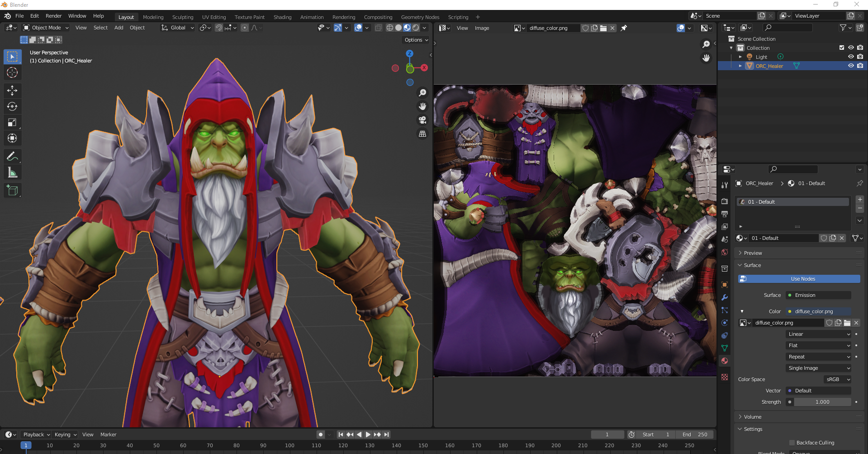Click the image editor zoom magnifier icon
Screen dimensions: 868x454
pos(706,44)
